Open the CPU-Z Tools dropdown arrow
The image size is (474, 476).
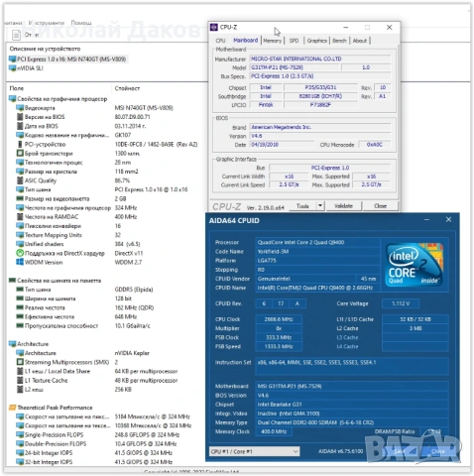click(319, 205)
